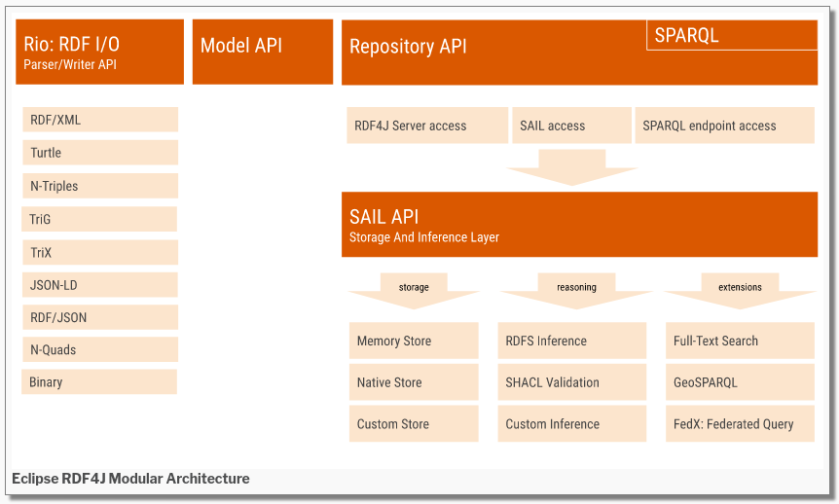Open the SPARQL tab box
The width and height of the screenshot is (839, 504).
pyautogui.click(x=731, y=35)
